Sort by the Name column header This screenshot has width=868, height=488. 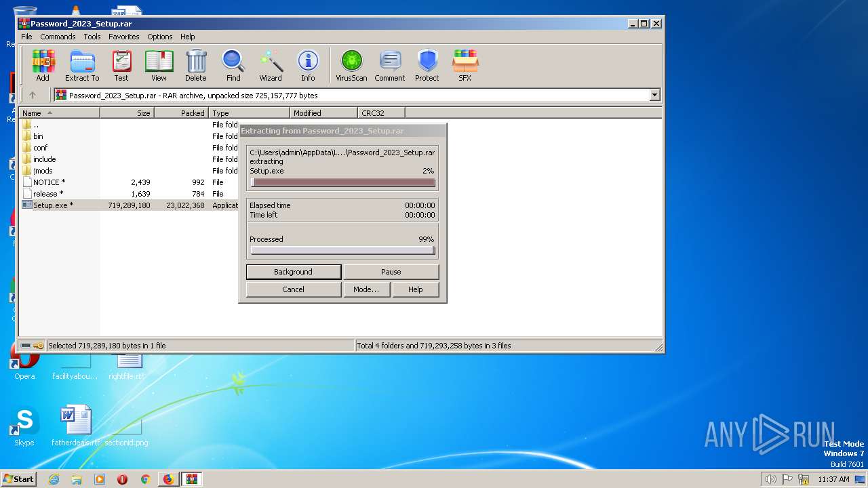coord(60,113)
